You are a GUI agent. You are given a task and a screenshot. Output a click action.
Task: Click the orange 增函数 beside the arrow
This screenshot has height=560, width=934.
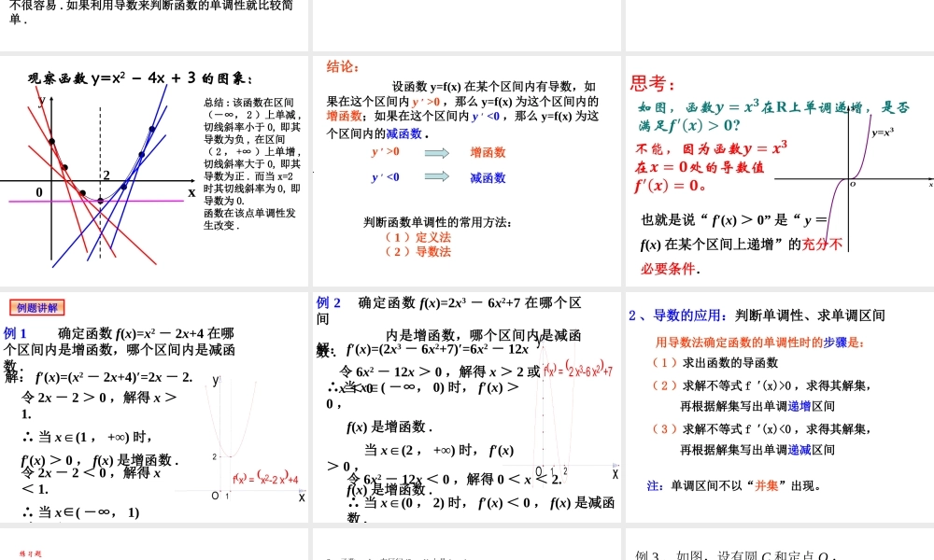(x=488, y=152)
